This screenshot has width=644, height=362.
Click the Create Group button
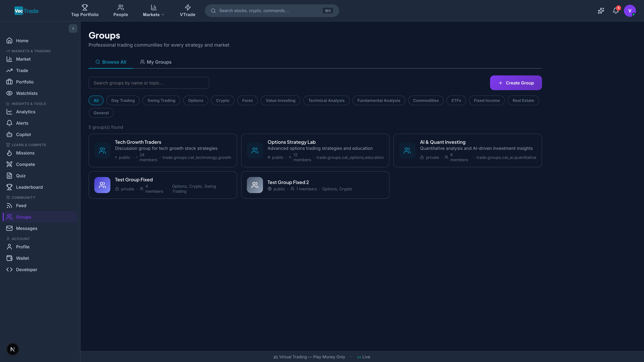pyautogui.click(x=516, y=83)
